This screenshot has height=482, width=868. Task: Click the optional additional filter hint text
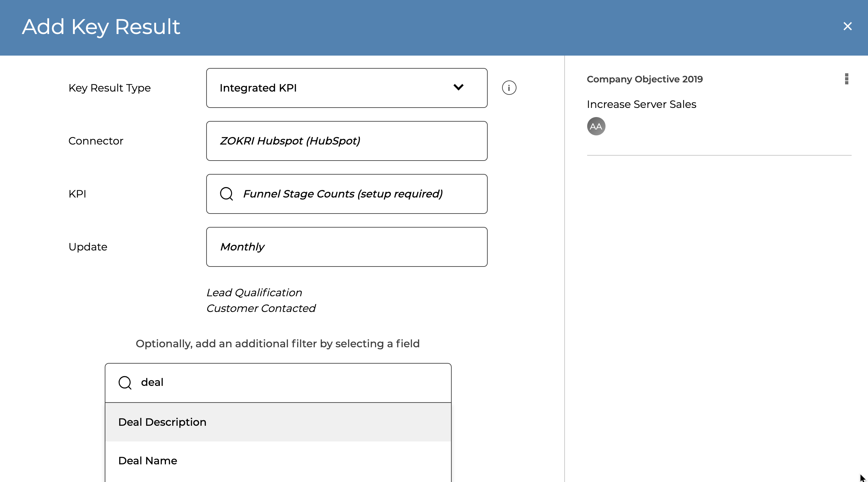pos(278,344)
